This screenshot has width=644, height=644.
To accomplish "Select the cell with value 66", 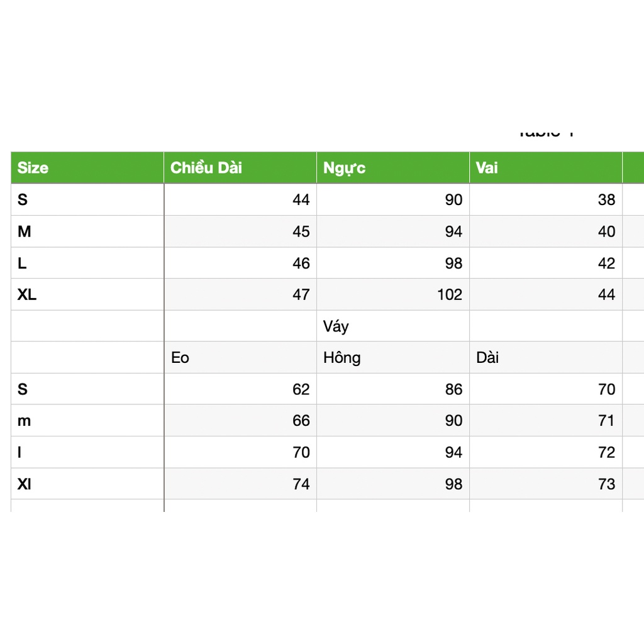I will pyautogui.click(x=240, y=421).
